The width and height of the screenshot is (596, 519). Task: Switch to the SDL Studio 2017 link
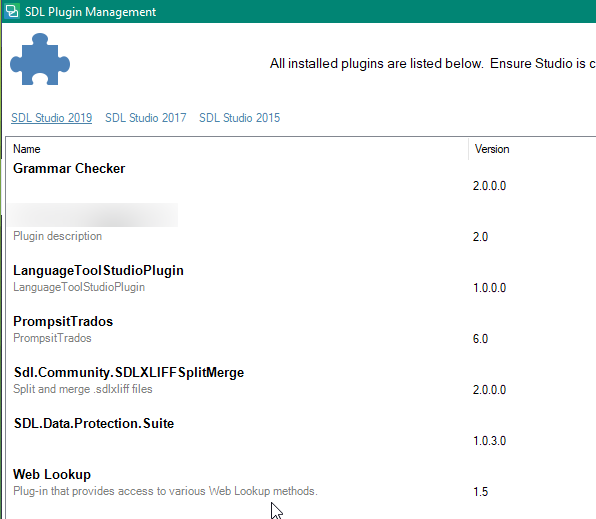[x=146, y=118]
